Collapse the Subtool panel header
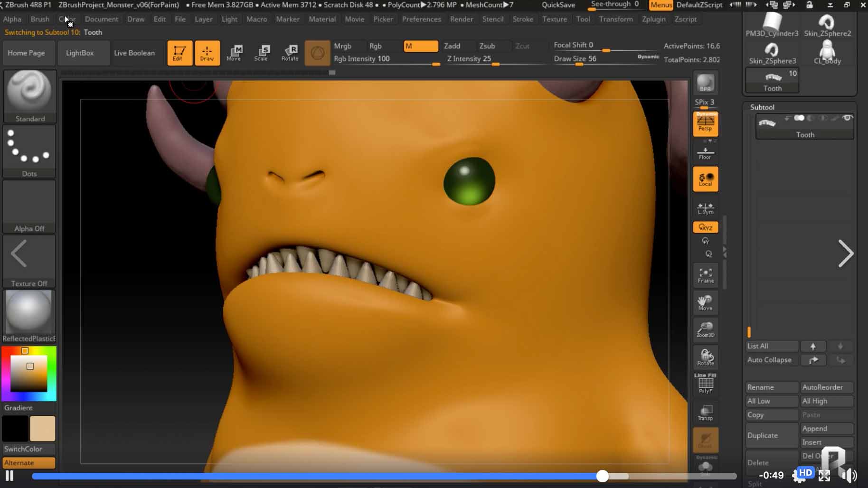The width and height of the screenshot is (868, 488). (x=762, y=107)
